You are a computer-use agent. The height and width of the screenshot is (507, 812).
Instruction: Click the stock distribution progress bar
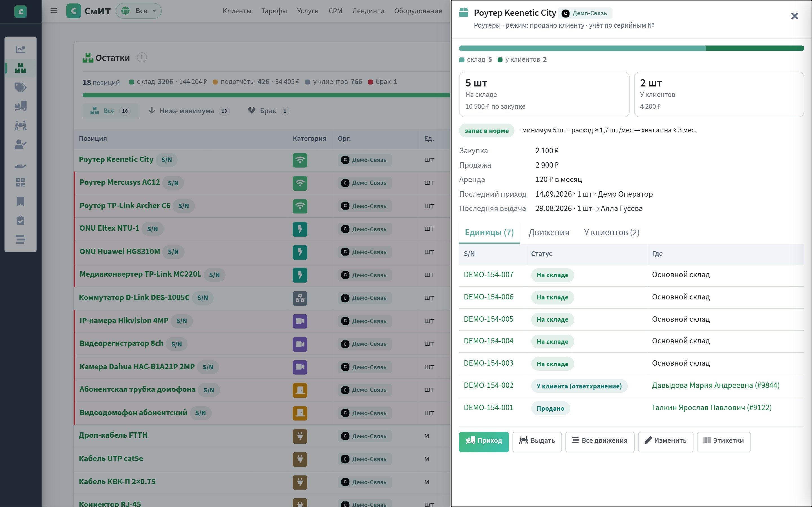632,48
